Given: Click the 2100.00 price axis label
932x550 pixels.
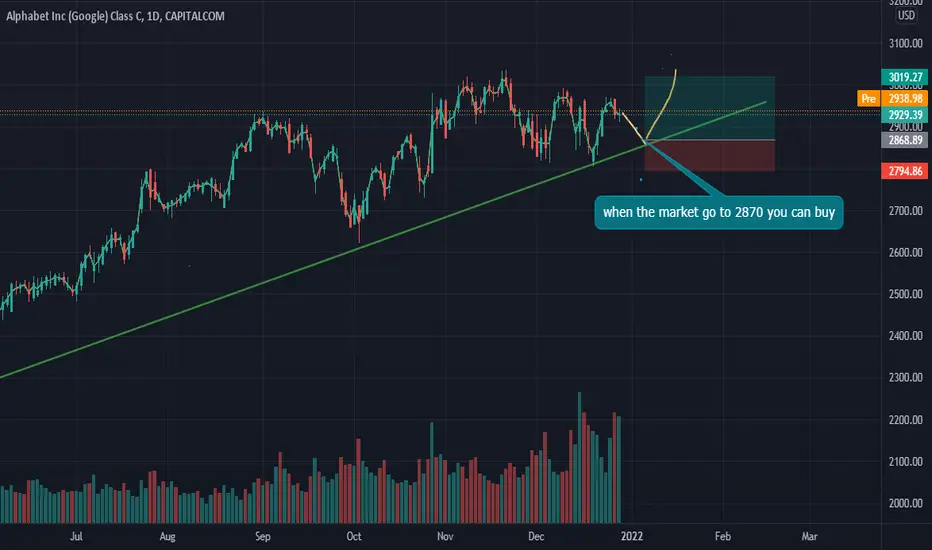Looking at the screenshot, I should click(905, 461).
